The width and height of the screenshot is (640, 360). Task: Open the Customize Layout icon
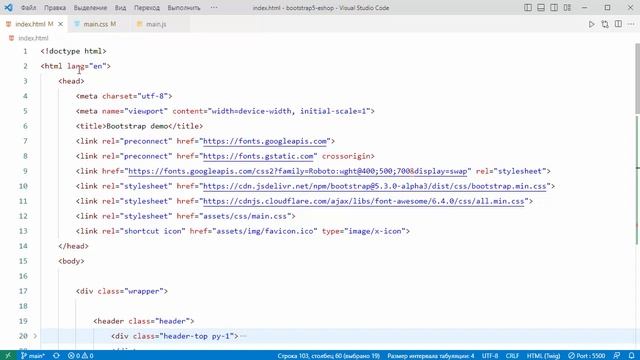[567, 7]
